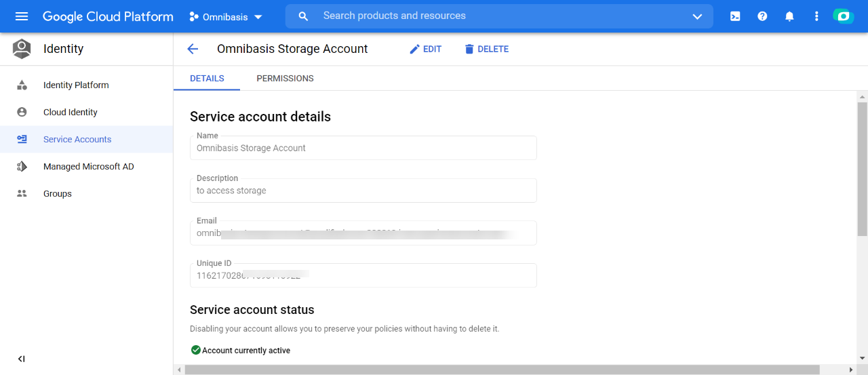Open the Omnibasis project selector dropdown
Viewport: 868px width, 375px height.
pos(226,16)
